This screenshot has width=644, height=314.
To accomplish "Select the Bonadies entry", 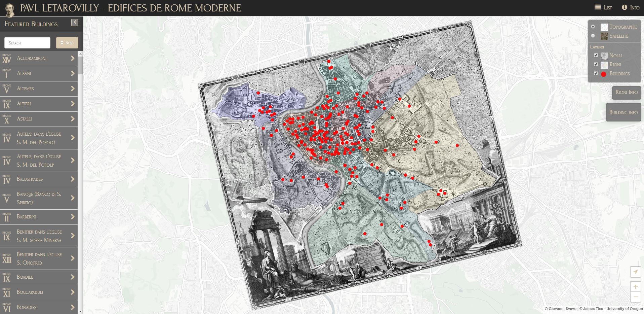I will click(39, 307).
